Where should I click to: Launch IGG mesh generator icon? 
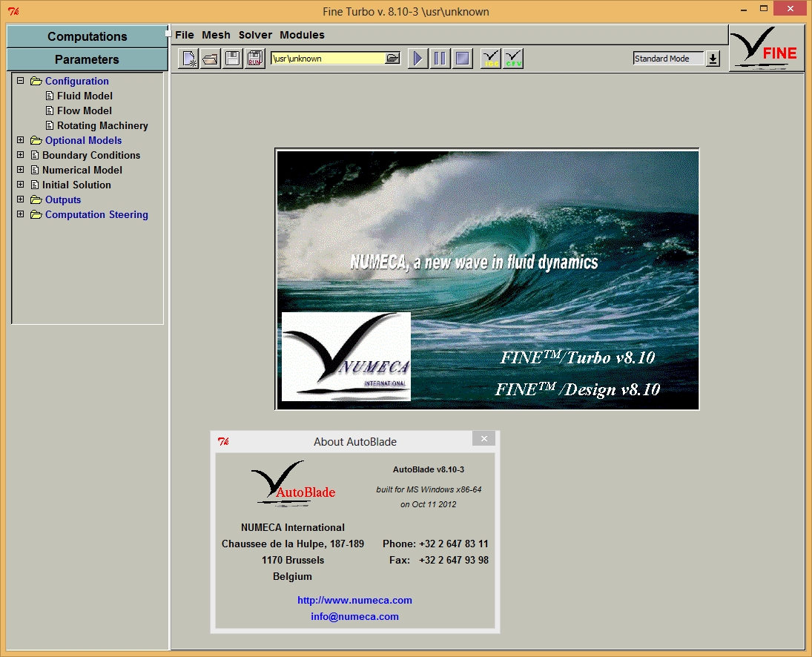coord(491,59)
